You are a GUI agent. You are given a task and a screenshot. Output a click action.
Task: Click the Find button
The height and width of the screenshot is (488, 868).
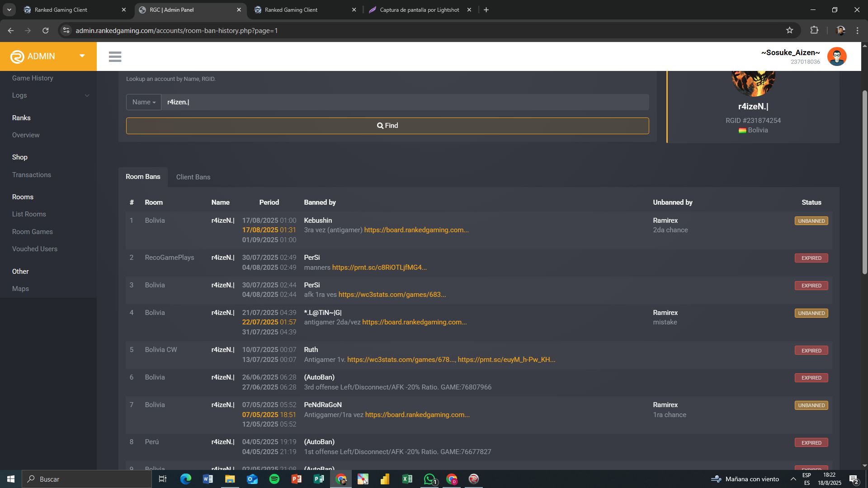387,126
